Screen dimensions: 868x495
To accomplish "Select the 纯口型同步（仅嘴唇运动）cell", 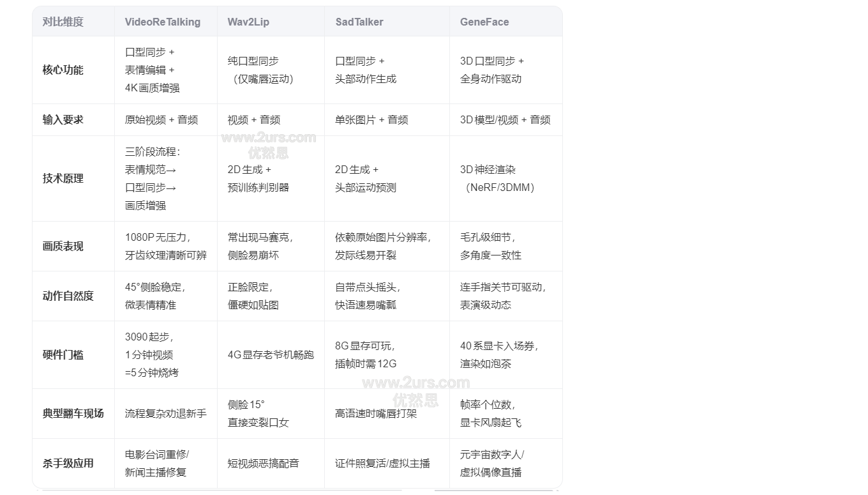I will 271,70.
